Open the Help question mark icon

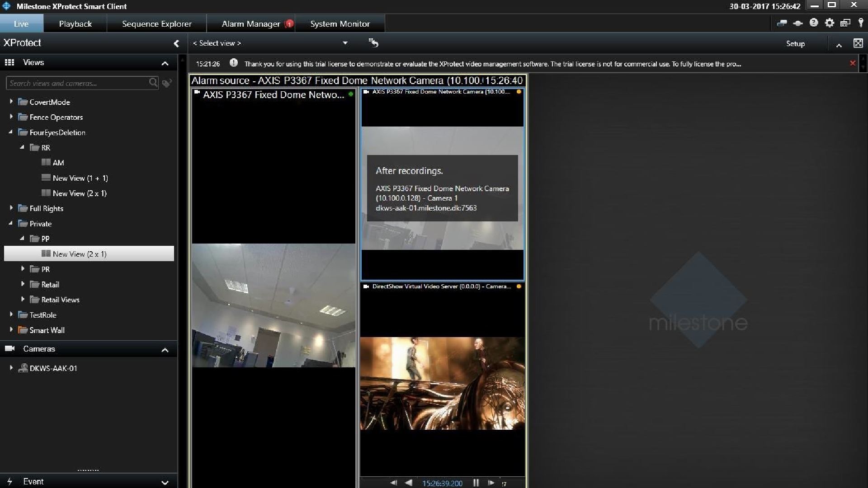(x=814, y=23)
